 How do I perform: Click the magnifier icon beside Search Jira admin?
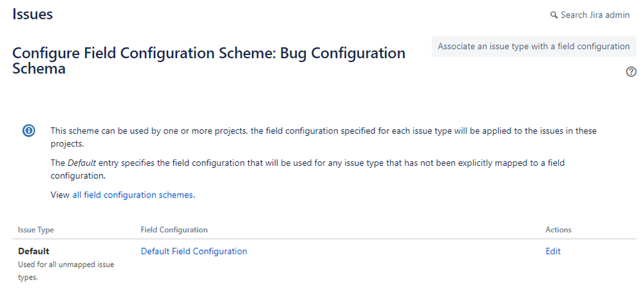(x=554, y=15)
